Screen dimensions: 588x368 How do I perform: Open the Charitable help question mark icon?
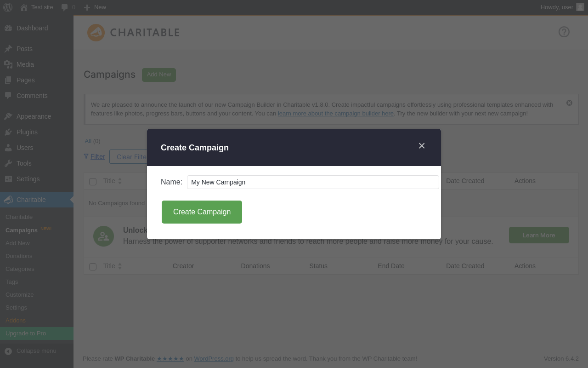564,32
